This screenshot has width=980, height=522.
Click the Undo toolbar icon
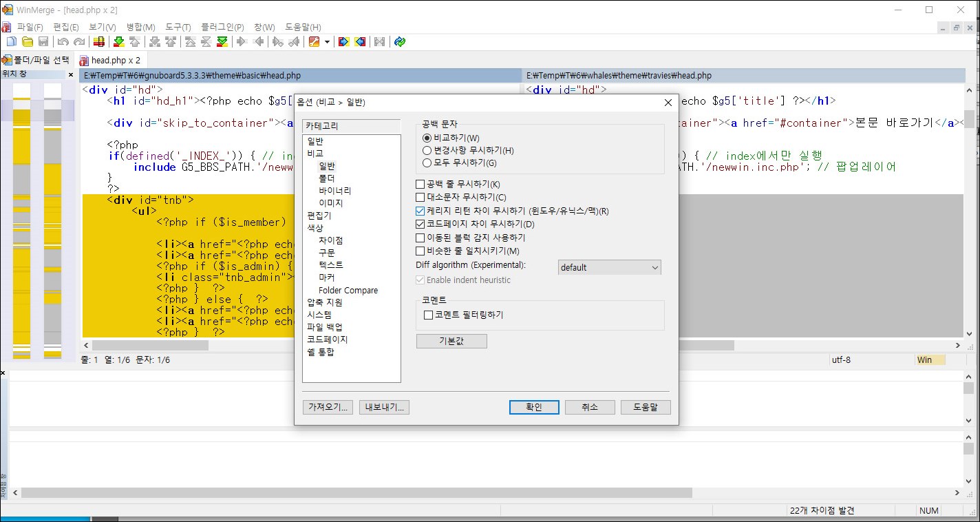pos(62,41)
